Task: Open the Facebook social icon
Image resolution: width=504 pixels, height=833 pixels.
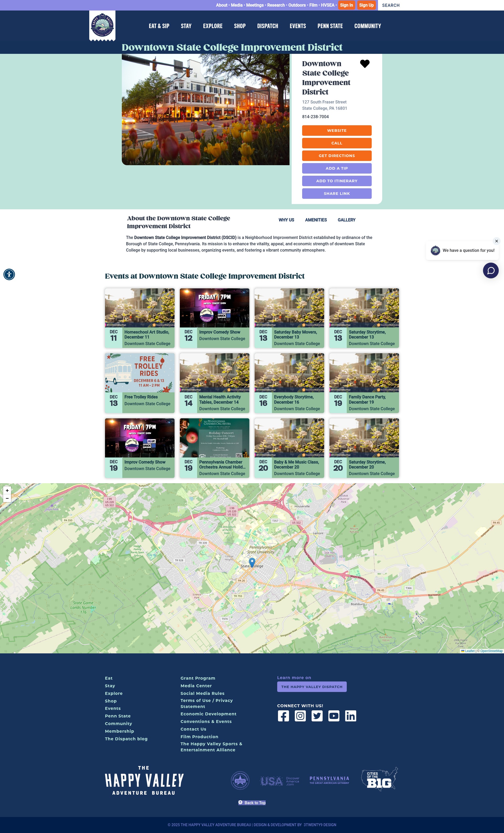Action: click(283, 716)
